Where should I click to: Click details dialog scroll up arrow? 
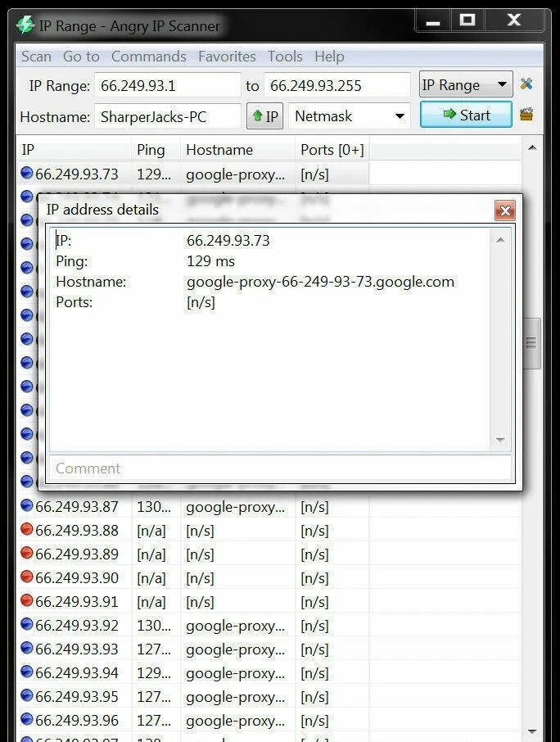click(x=500, y=241)
